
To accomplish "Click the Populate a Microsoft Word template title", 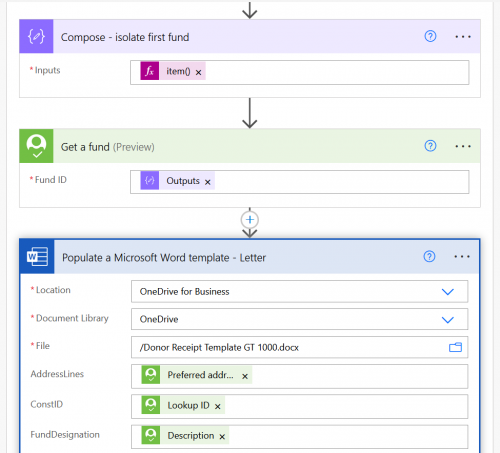I will pyautogui.click(x=164, y=258).
